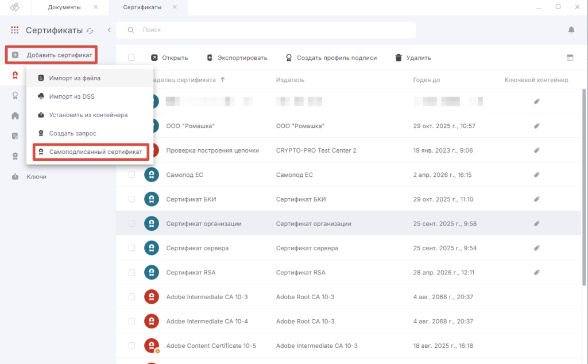
Task: Close the Документы tab
Action: 96,7
